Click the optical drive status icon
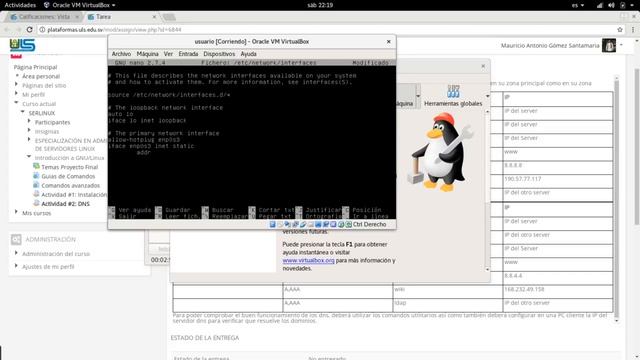The image size is (640, 360). [x=280, y=224]
